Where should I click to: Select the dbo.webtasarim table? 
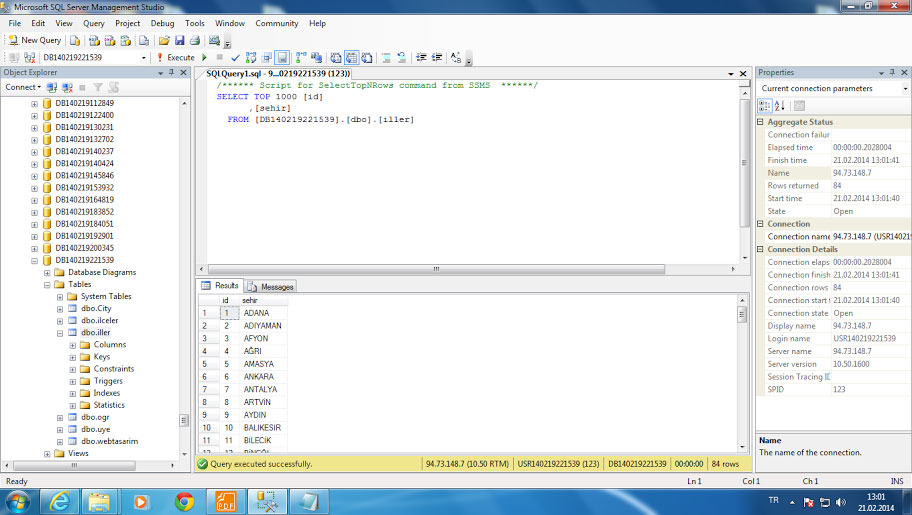tap(109, 441)
